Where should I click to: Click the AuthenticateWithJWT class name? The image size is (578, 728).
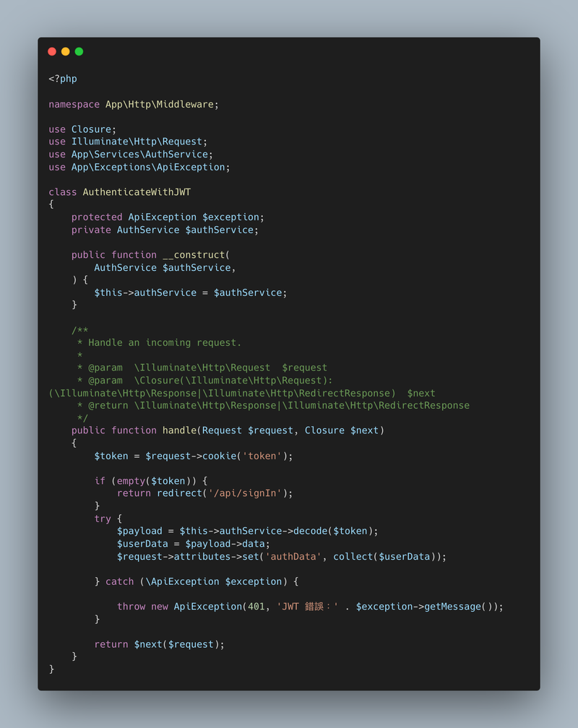tap(137, 192)
